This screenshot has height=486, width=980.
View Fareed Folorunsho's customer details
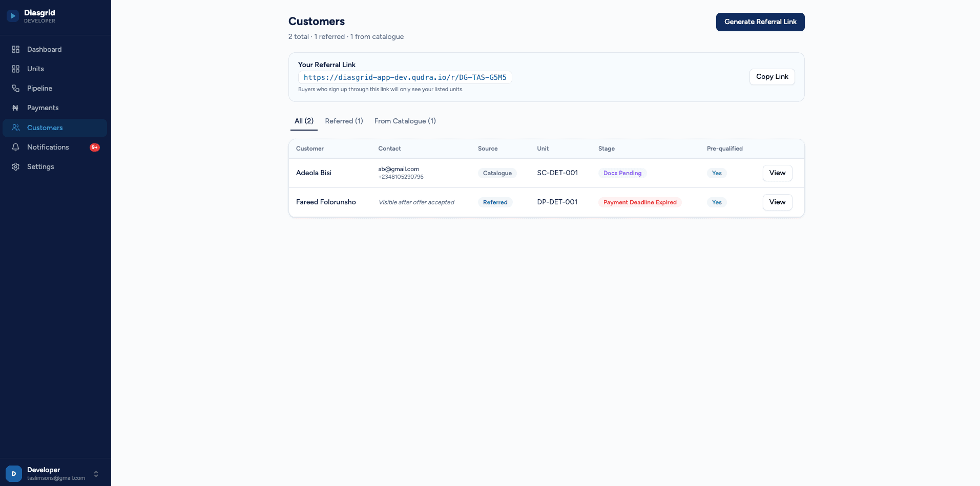pyautogui.click(x=777, y=202)
